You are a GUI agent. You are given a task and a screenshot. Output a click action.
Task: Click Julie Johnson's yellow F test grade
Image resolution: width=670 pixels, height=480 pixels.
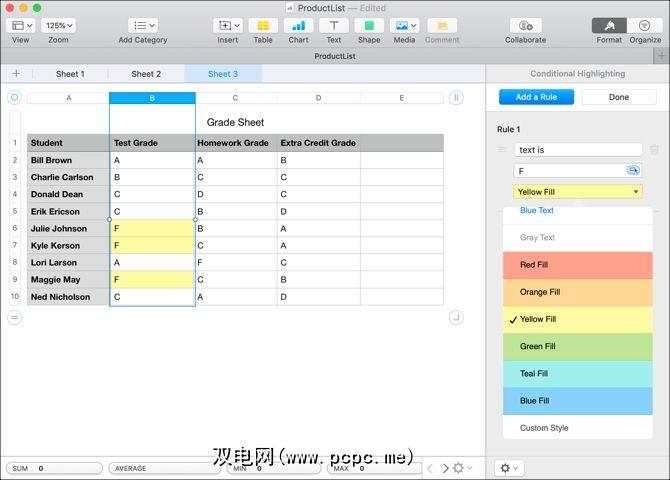152,229
